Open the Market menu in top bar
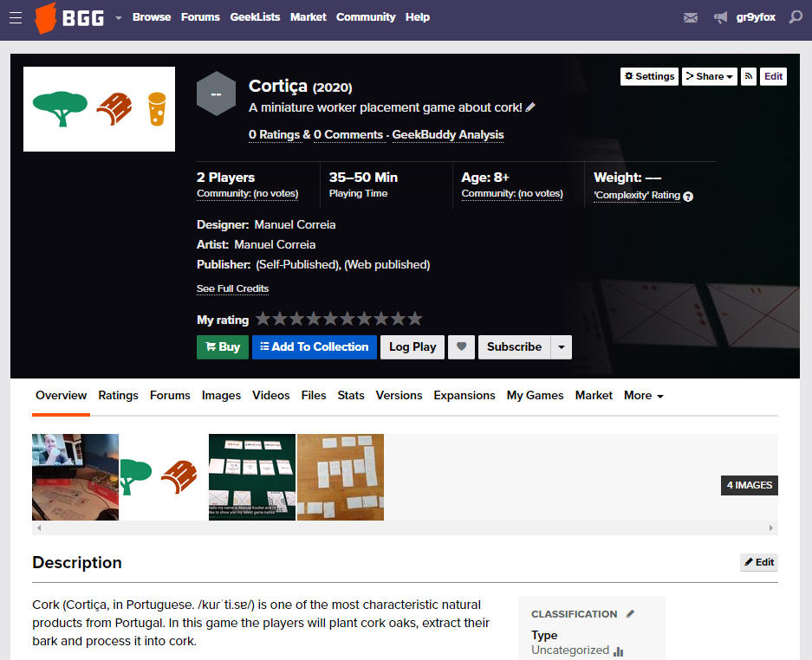 309,17
